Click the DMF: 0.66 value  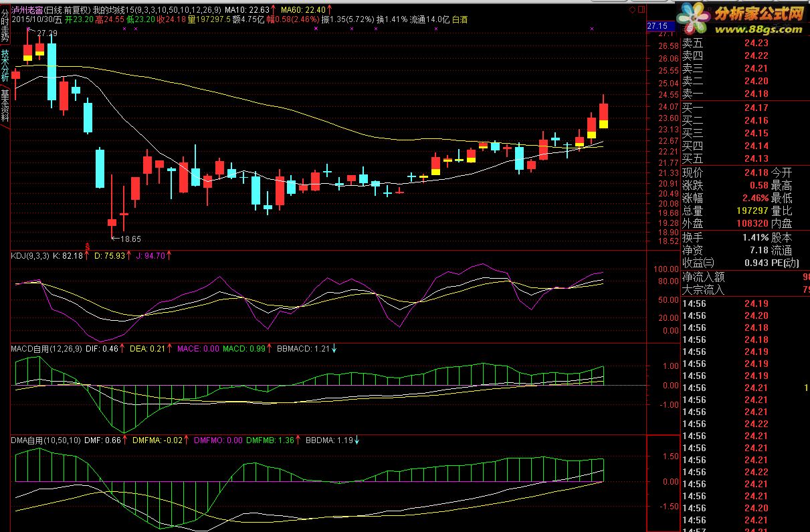(102, 440)
